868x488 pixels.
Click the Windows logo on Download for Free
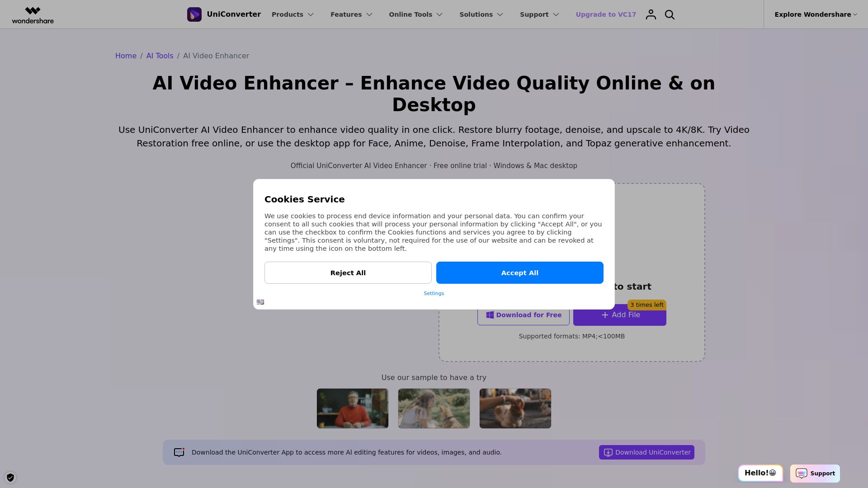490,315
